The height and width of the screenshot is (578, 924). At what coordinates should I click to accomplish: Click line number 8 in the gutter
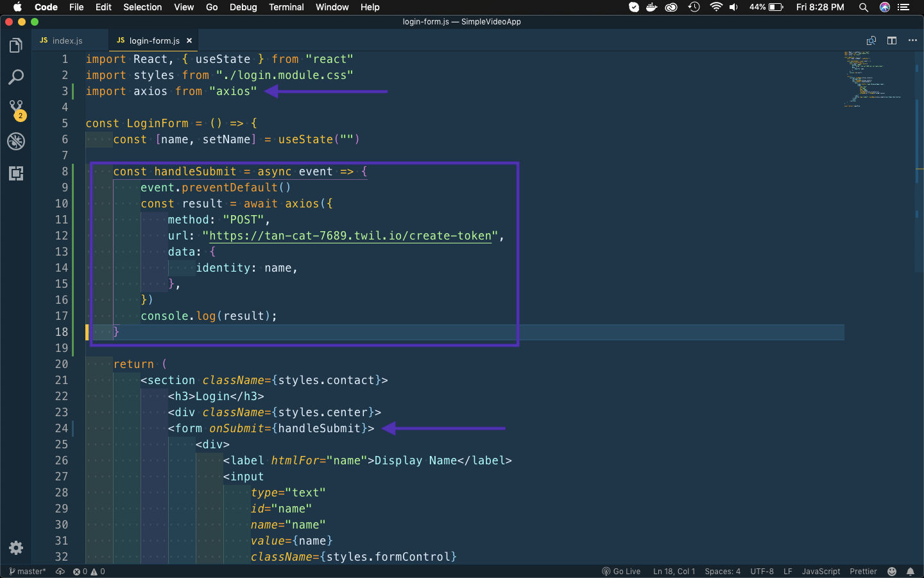click(x=65, y=171)
